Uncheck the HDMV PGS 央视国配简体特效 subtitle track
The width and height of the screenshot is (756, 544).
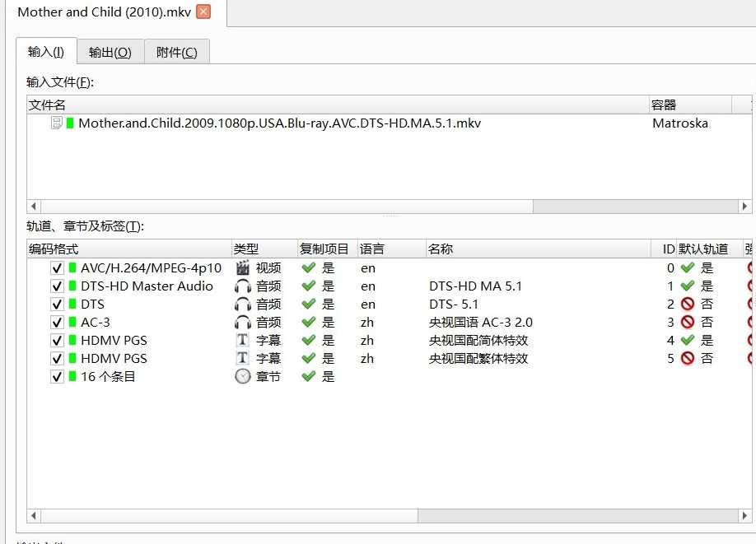[57, 341]
